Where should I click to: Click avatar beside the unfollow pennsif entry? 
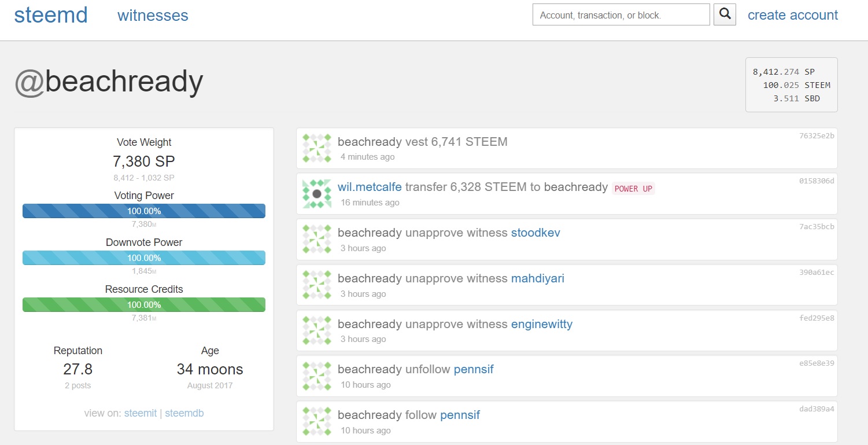point(317,376)
